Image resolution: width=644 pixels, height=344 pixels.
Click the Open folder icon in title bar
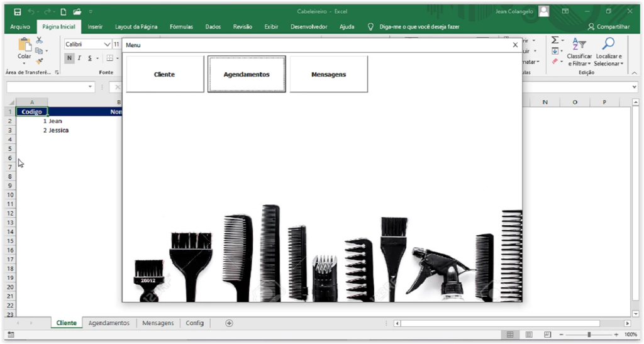tap(77, 11)
